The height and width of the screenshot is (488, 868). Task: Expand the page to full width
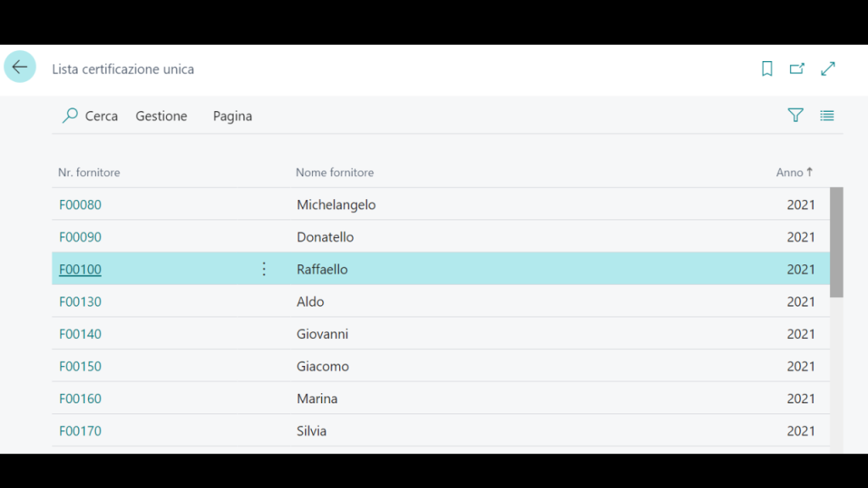coord(828,69)
